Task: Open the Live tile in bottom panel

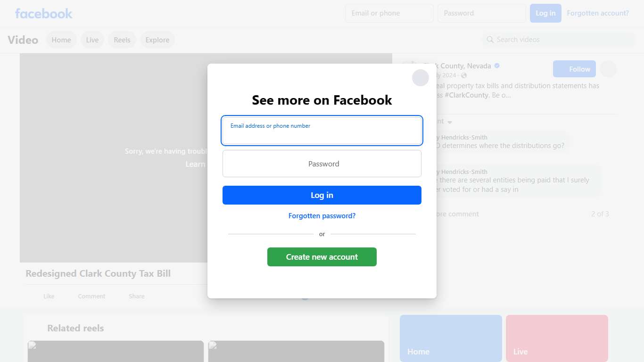Action: click(557, 338)
